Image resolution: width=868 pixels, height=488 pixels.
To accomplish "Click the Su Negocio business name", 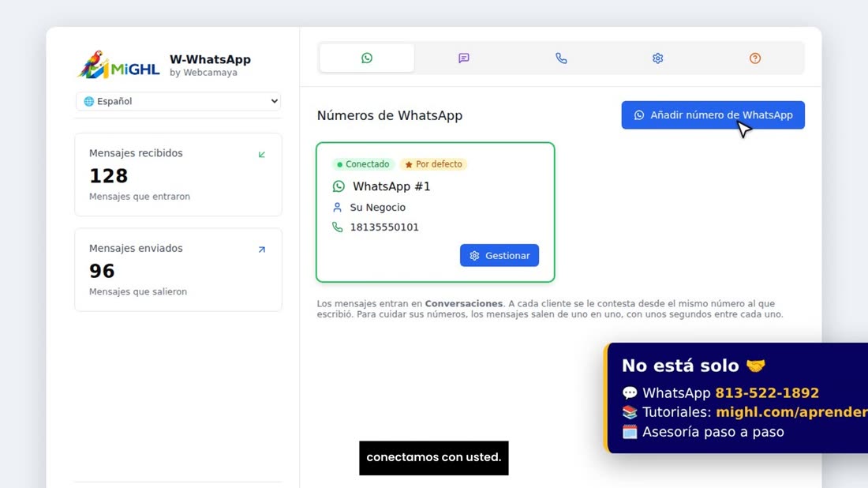I will (x=377, y=207).
